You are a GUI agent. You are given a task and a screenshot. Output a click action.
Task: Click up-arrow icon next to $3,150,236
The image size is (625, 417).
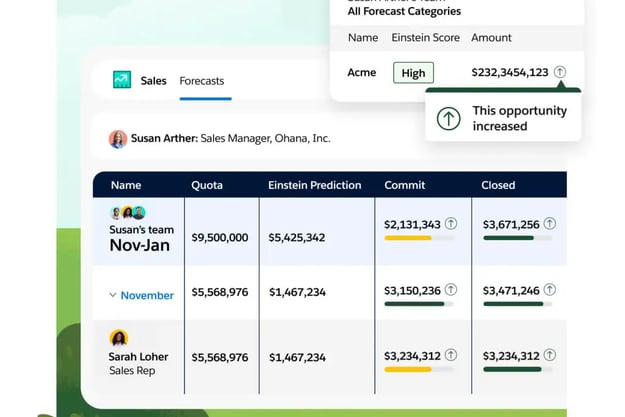click(x=451, y=289)
